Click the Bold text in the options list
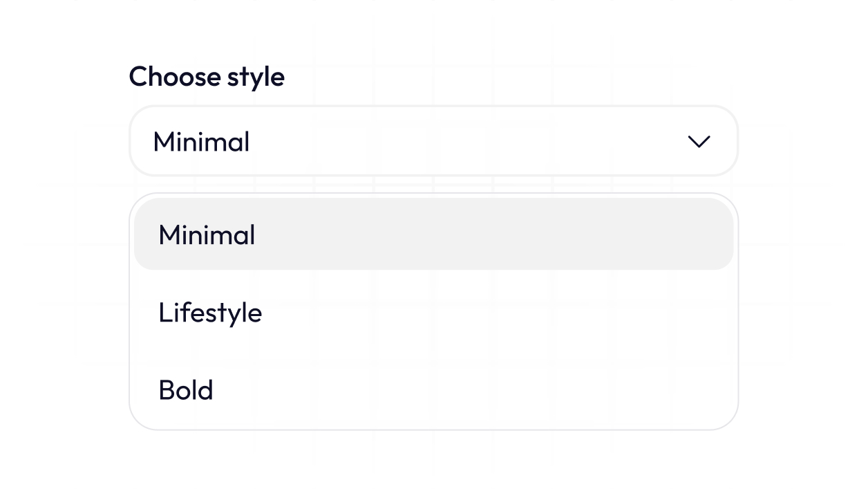The image size is (868, 489). point(186,390)
